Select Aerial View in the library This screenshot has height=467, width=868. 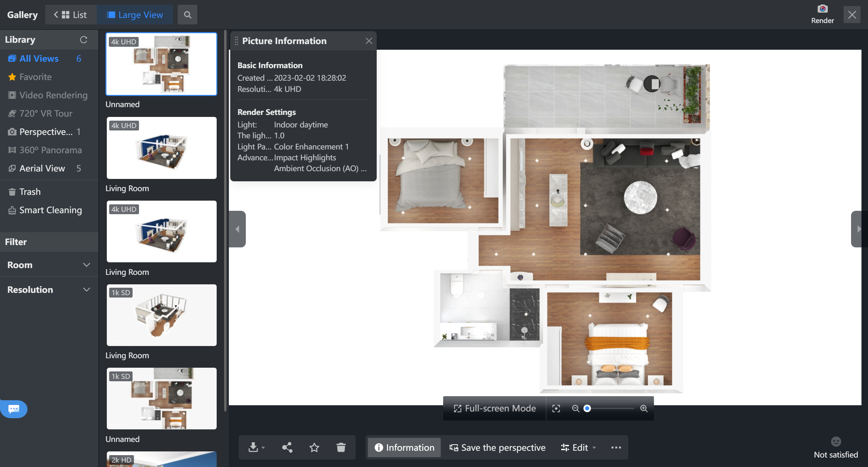point(42,168)
